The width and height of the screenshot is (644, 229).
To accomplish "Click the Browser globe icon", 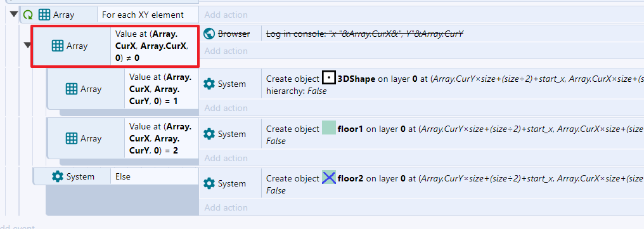I will click(x=209, y=34).
